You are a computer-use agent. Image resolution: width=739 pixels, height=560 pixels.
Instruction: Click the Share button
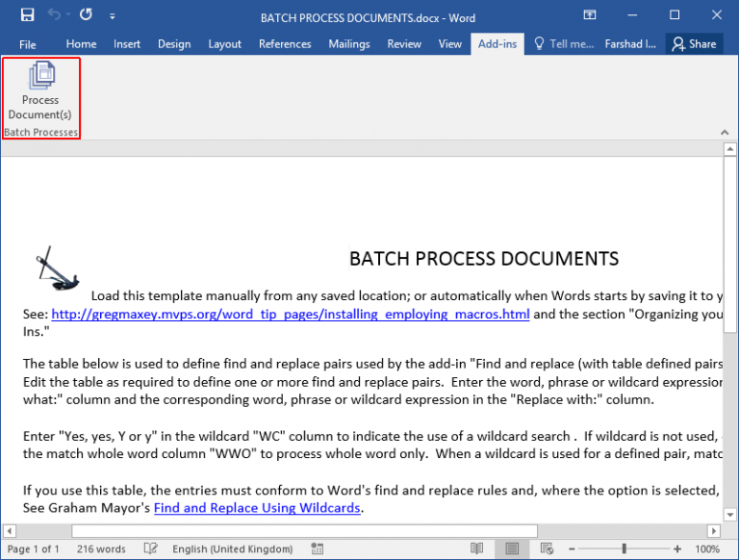694,43
